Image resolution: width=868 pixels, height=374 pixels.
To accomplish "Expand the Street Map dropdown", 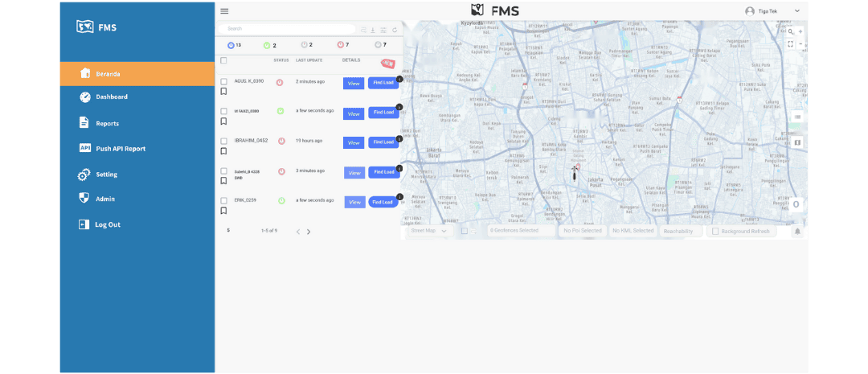I will point(429,231).
